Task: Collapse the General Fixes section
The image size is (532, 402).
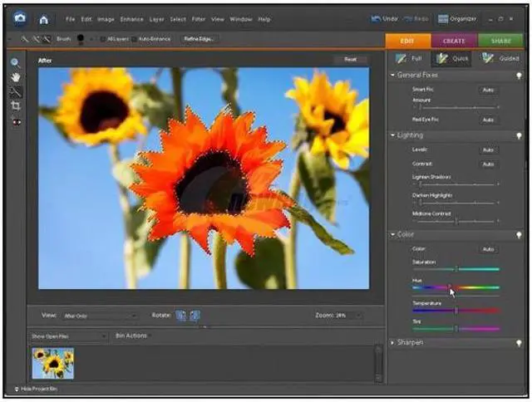Action: click(392, 75)
